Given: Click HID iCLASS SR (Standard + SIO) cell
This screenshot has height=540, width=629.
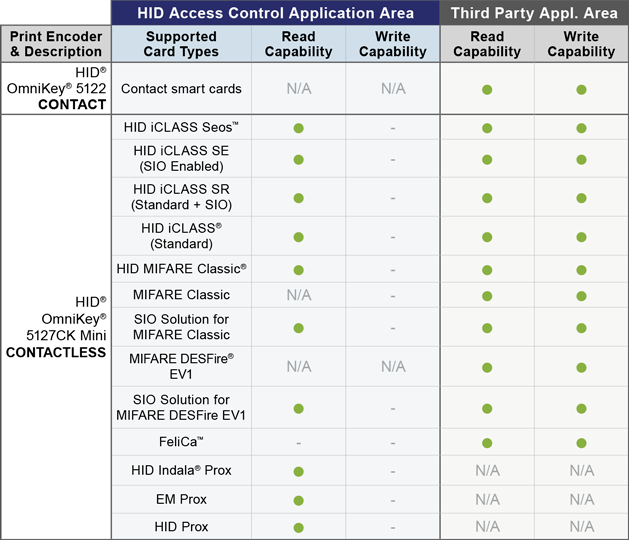Looking at the screenshot, I should (x=181, y=197).
